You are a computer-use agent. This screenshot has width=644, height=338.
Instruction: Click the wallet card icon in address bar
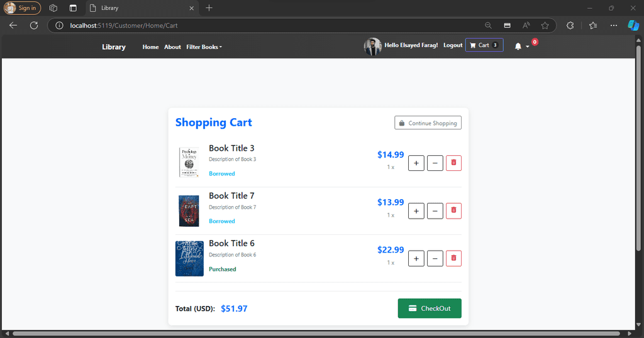(x=508, y=25)
